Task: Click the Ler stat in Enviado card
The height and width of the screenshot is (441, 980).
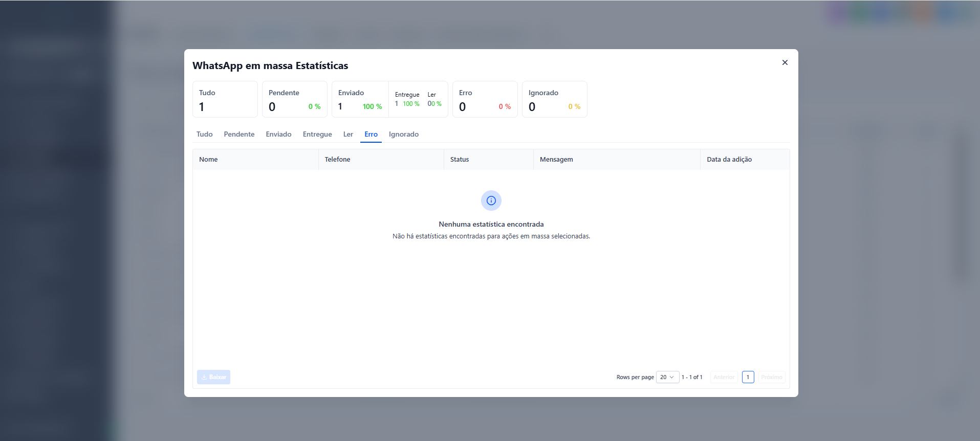Action: 434,99
